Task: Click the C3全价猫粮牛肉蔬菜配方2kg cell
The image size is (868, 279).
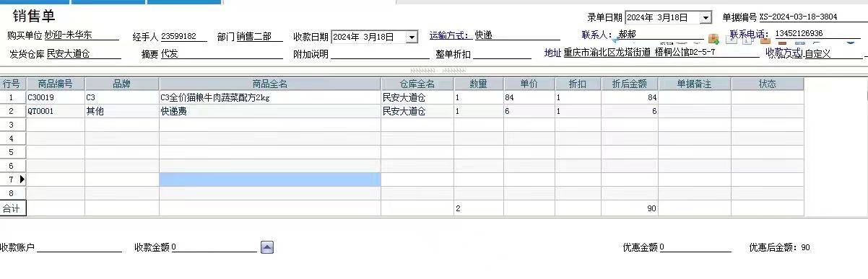Action: (270, 97)
